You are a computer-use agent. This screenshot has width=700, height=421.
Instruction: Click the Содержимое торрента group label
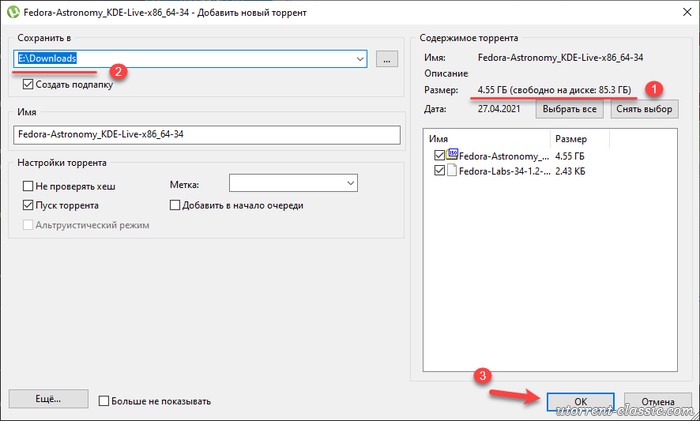[469, 38]
